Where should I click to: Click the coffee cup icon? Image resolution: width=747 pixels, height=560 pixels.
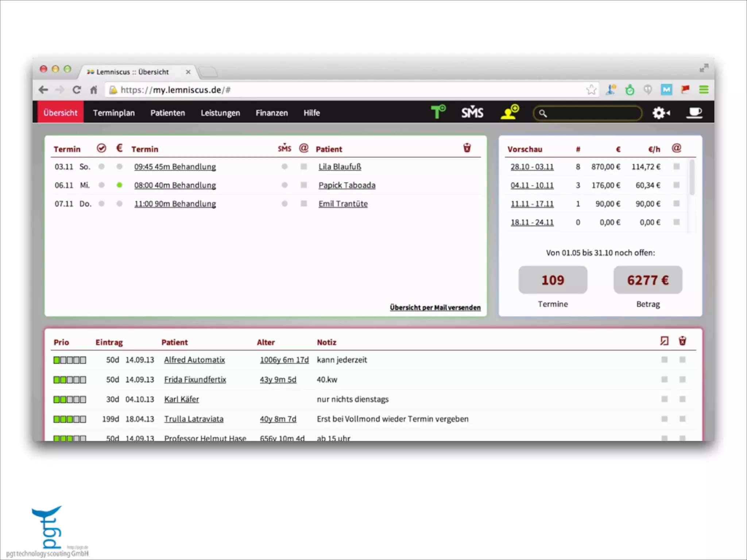(x=694, y=112)
